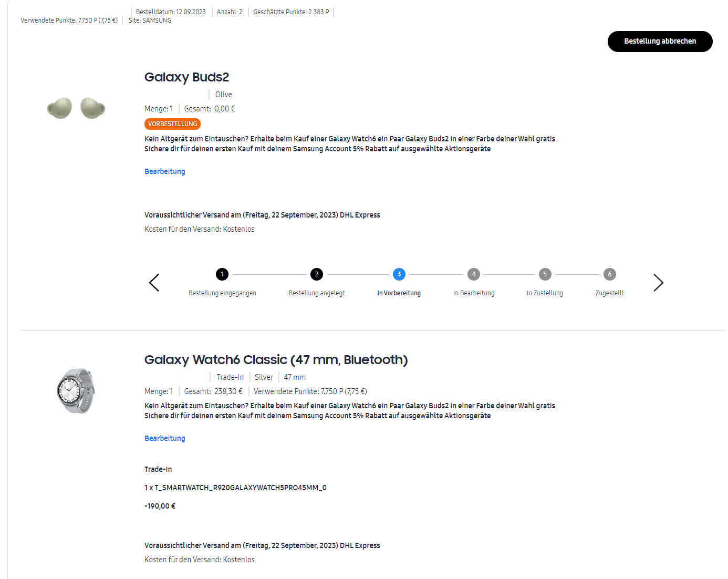Click the Galaxy Buds2 product image

[76, 108]
